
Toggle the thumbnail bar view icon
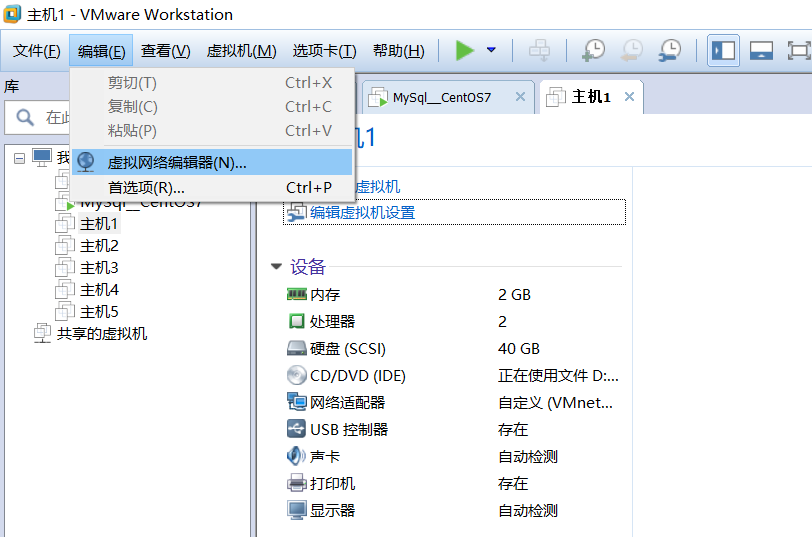761,50
